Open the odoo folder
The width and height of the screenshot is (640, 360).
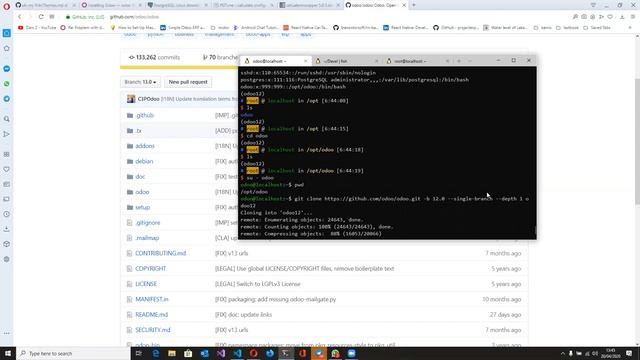coord(142,192)
